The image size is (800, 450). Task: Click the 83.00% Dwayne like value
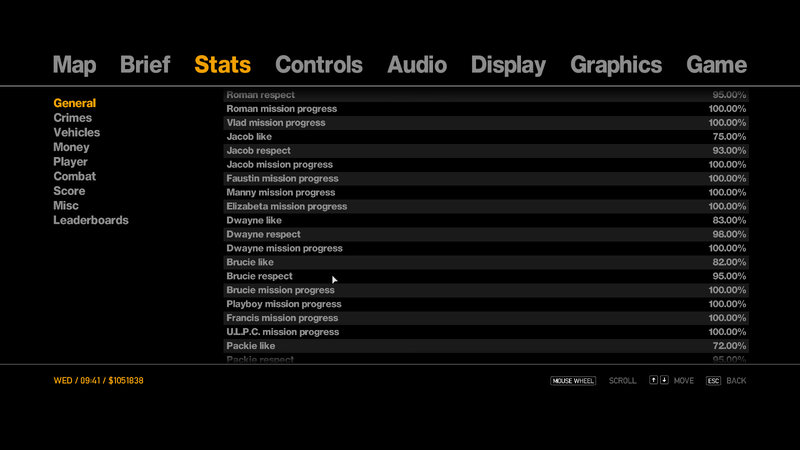(x=729, y=220)
